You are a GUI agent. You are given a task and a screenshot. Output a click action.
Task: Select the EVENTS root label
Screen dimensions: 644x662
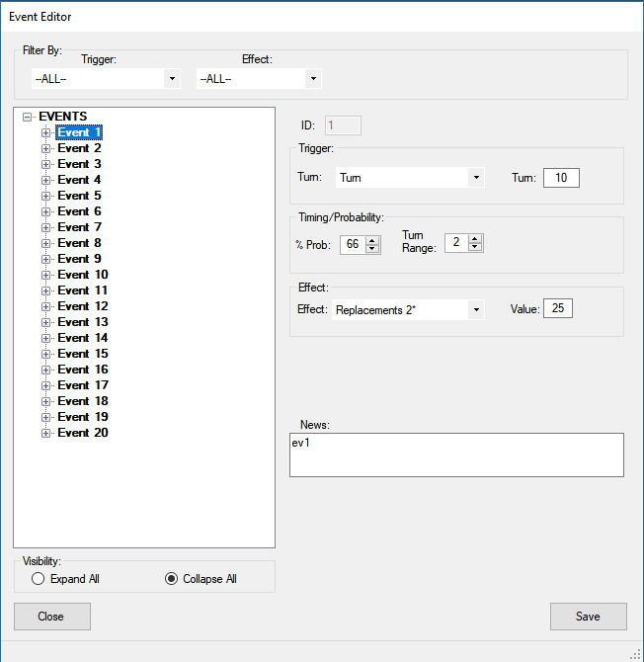click(63, 117)
